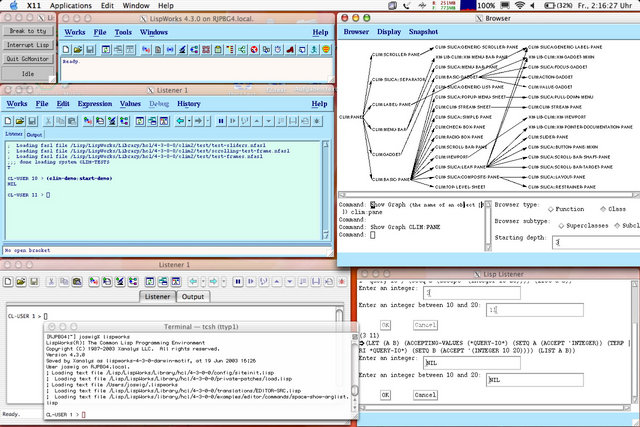Click OK button below the NIL integer fields

click(x=385, y=395)
